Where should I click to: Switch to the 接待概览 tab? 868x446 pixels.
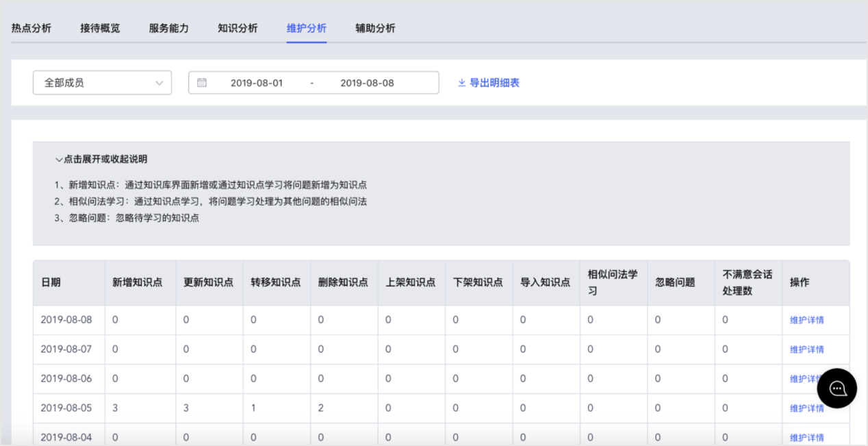[x=100, y=28]
